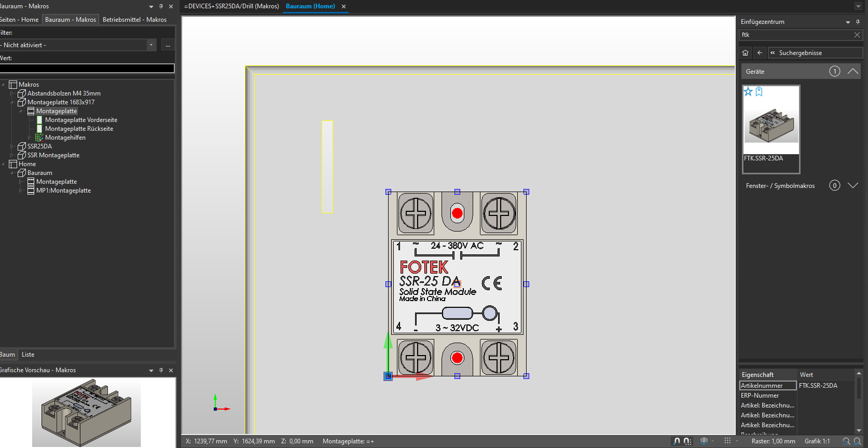
Task: Pin the Einfügezentrum panel
Action: click(x=858, y=22)
